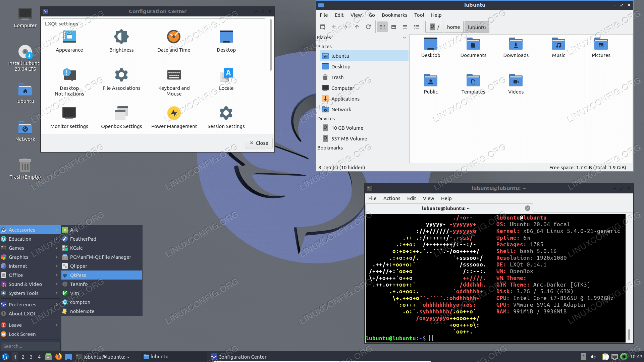Close the lubuntu@lubuntu terminal tab
The image size is (644, 362).
pos(528,208)
